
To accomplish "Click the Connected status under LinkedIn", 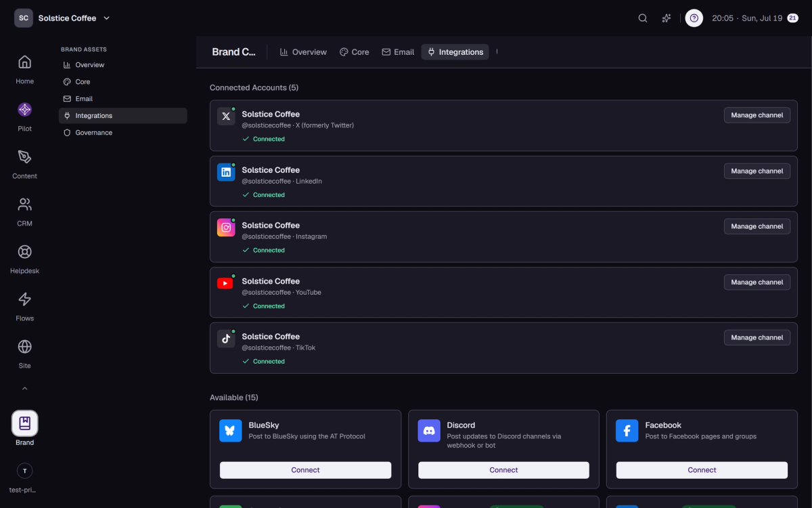I will (x=263, y=195).
